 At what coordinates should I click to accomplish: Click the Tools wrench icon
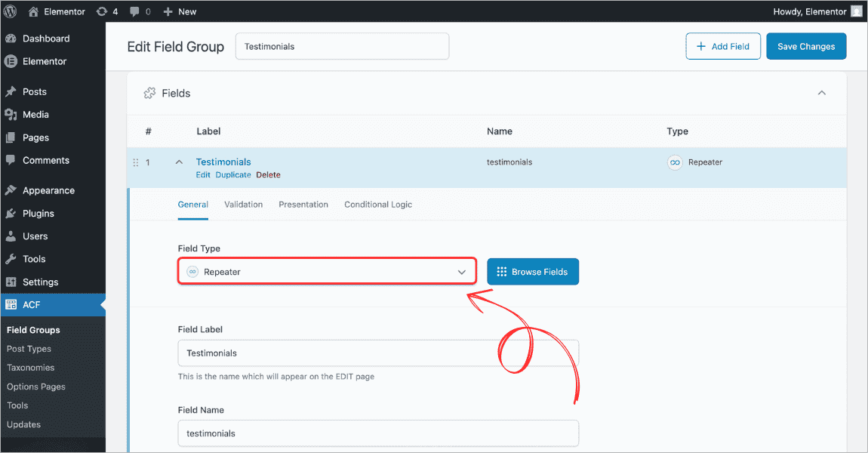pos(11,259)
